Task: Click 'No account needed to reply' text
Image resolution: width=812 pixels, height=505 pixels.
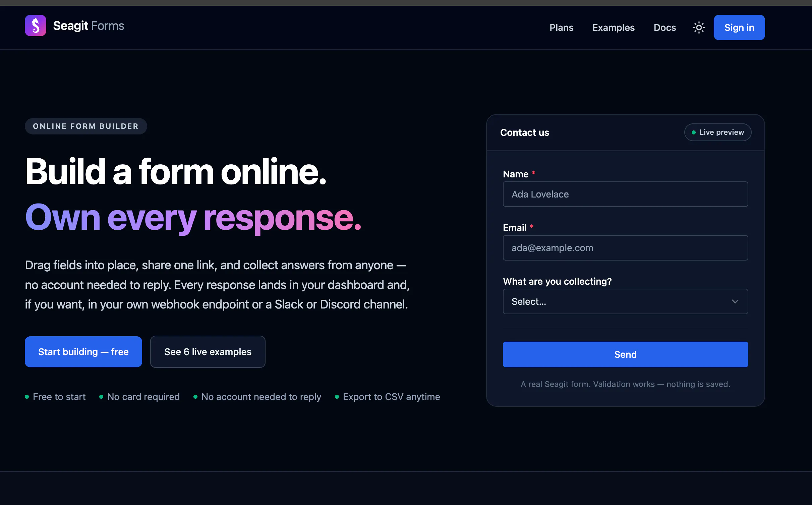Action: 261,397
